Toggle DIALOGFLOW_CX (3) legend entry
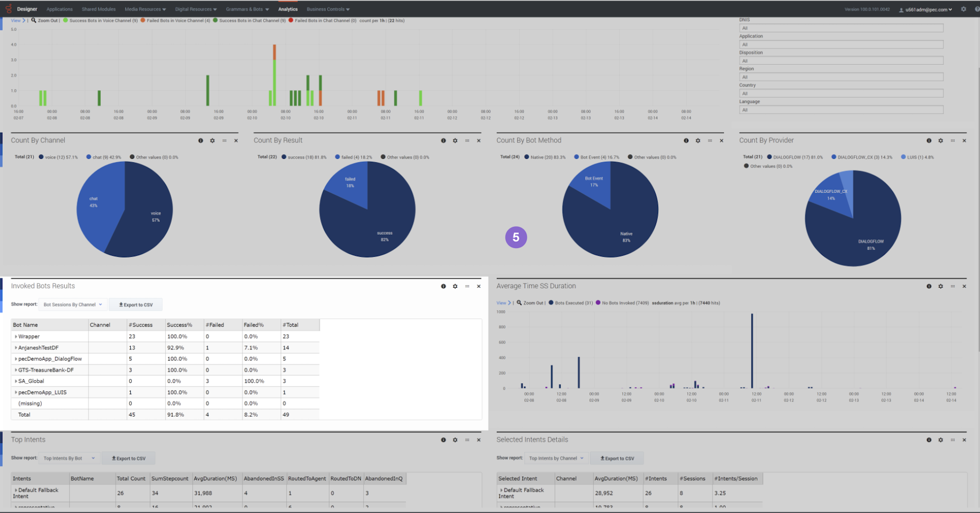Image resolution: width=980 pixels, height=513 pixels. pyautogui.click(x=862, y=157)
